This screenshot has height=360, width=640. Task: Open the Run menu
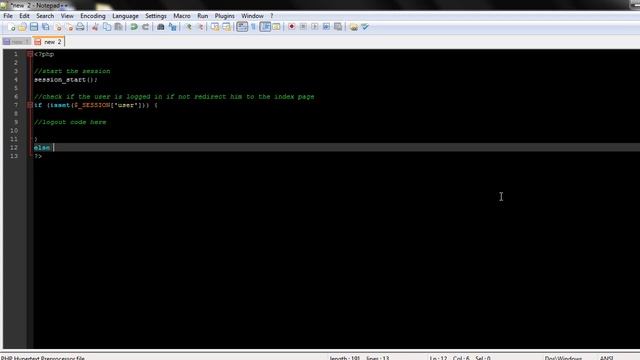pyautogui.click(x=202, y=16)
